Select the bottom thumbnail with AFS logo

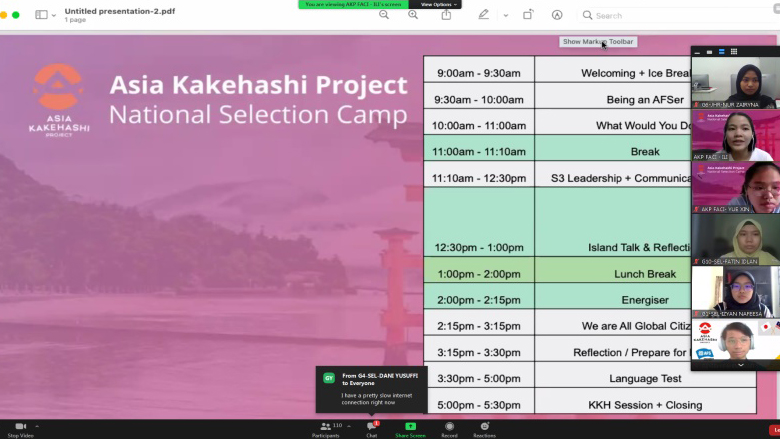click(736, 340)
